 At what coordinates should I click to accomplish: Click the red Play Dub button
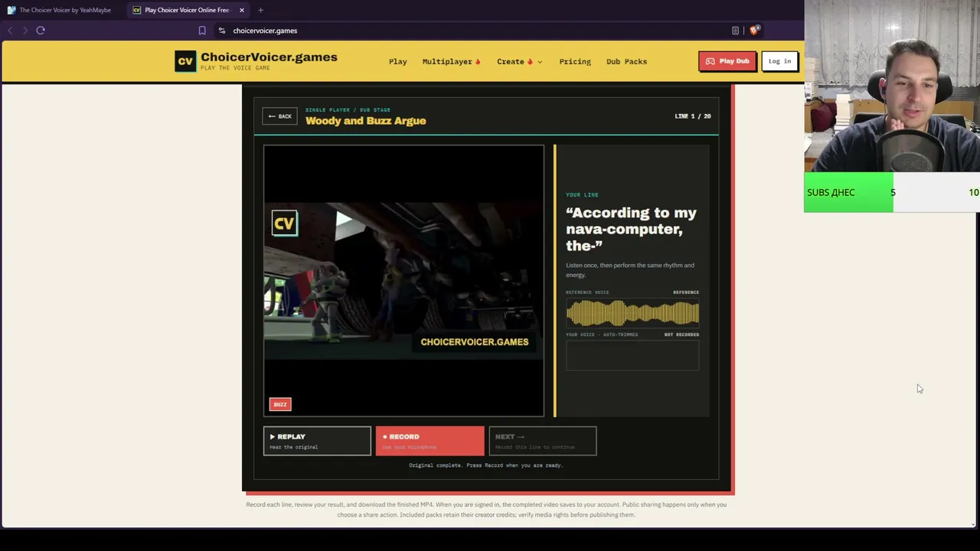[727, 61]
